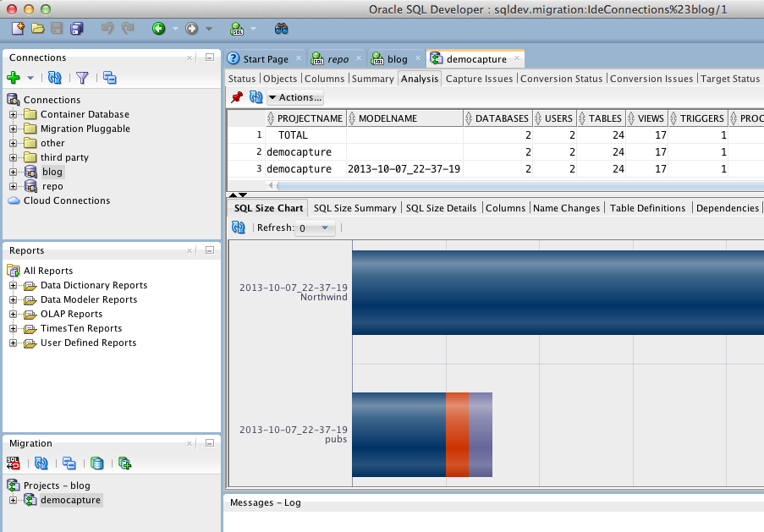Expand Data Dictionary Reports
The image size is (764, 532).
point(14,286)
